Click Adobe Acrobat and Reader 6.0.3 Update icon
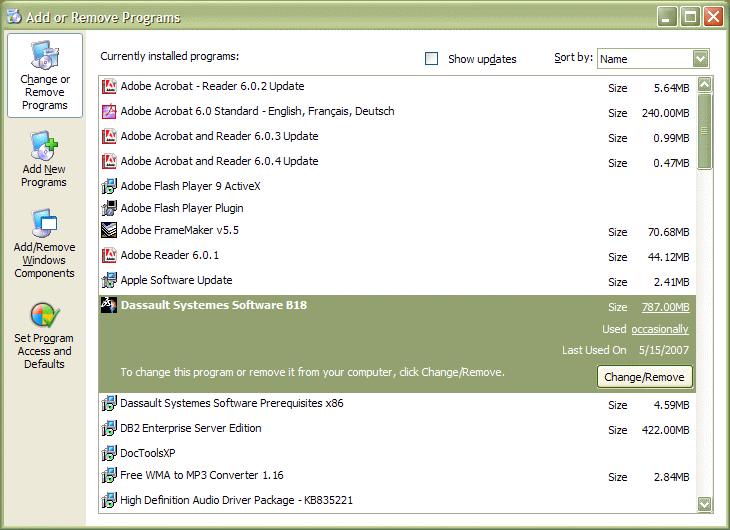Viewport: 730px width, 530px height. (x=109, y=136)
